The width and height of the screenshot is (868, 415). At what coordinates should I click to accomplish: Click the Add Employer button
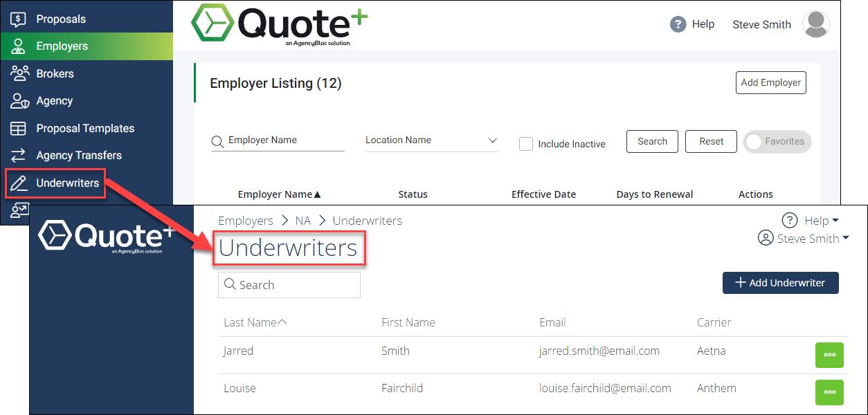coord(770,82)
